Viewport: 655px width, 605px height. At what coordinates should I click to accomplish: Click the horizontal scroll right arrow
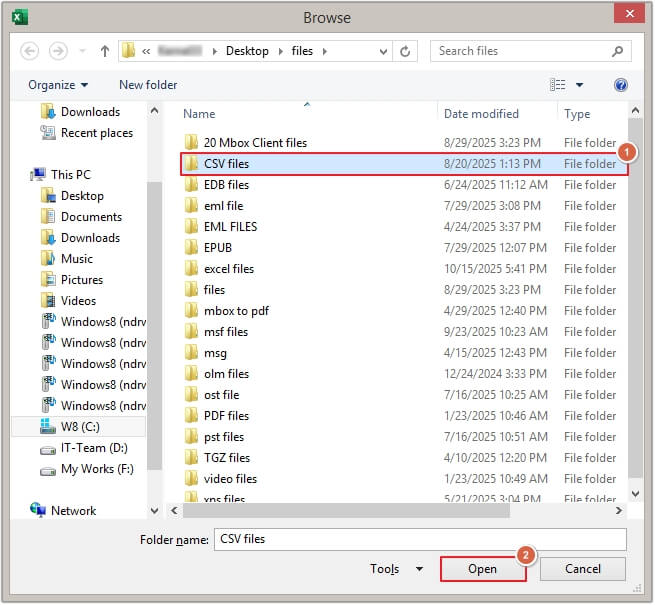619,511
